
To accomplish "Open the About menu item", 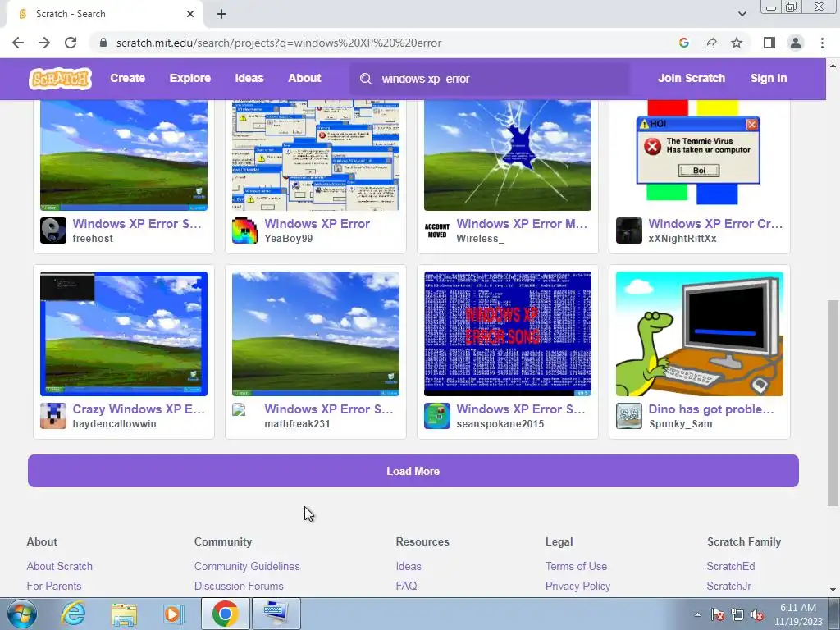I will [304, 78].
